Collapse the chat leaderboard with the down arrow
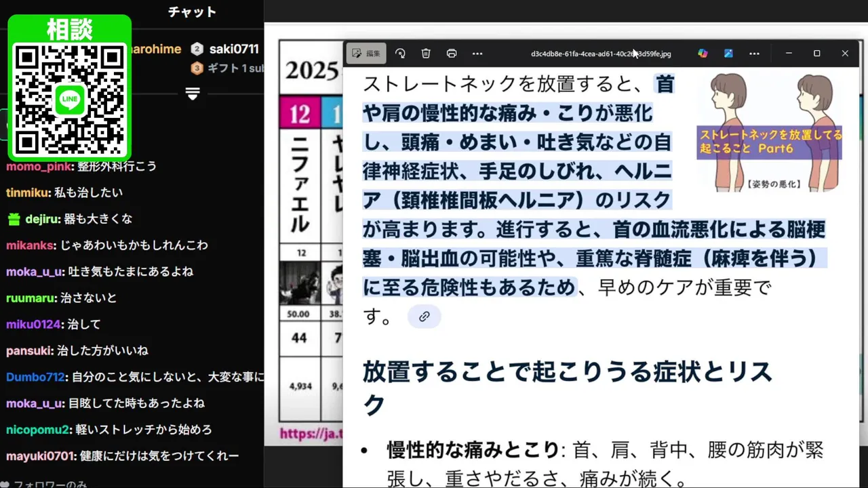This screenshot has height=488, width=868. pyautogui.click(x=193, y=94)
